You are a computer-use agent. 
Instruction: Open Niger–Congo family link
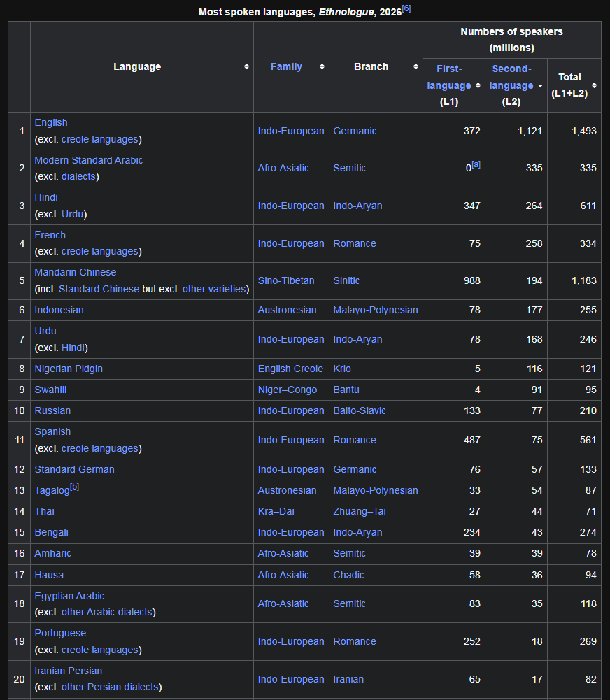[x=287, y=390]
